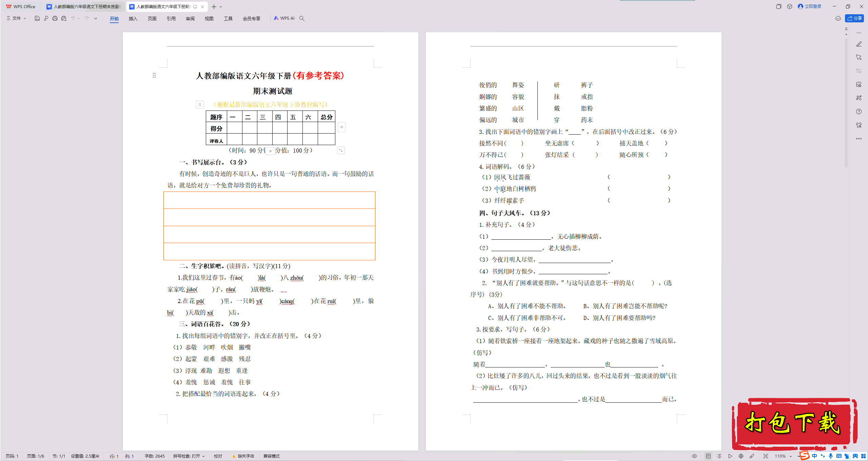868x461 pixels.
Task: Toggle eye-protection mode in the status bar
Action: (x=694, y=456)
